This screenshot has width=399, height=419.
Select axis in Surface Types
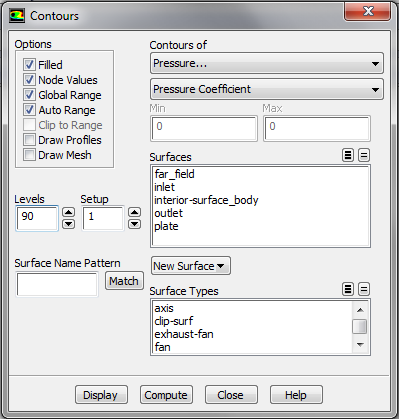(x=164, y=308)
